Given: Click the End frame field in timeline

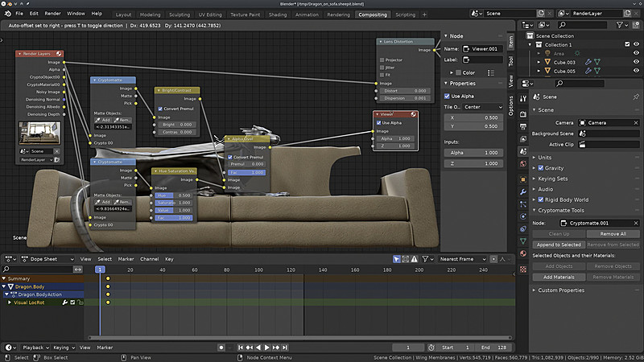Looking at the screenshot, I should (493, 348).
